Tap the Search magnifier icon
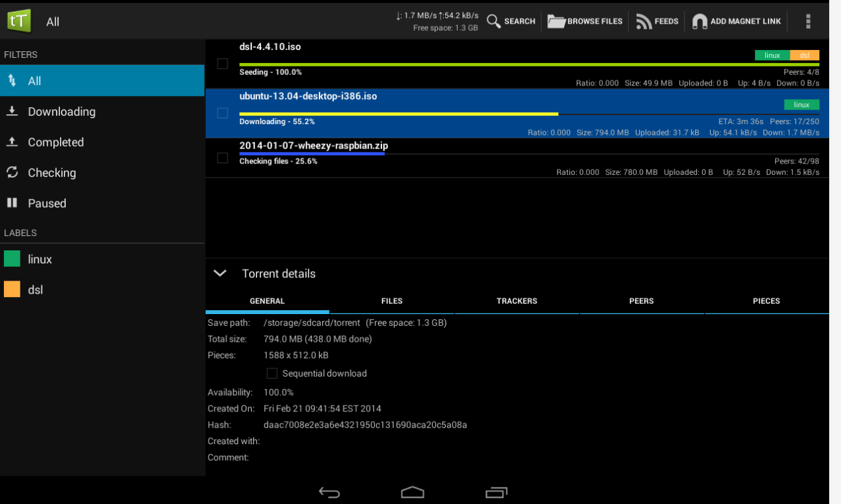Viewport: 841px width, 504px height. tap(494, 21)
